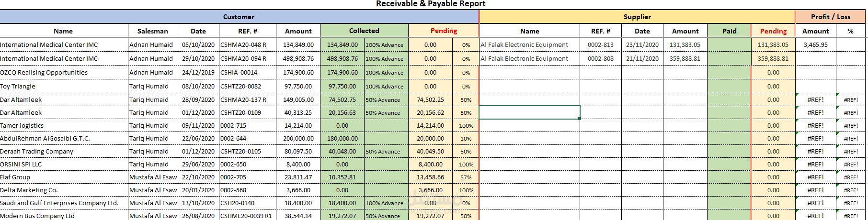The image size is (868, 220).
Task: Select the 3,465.95 profit amount cell
Action: click(x=815, y=45)
